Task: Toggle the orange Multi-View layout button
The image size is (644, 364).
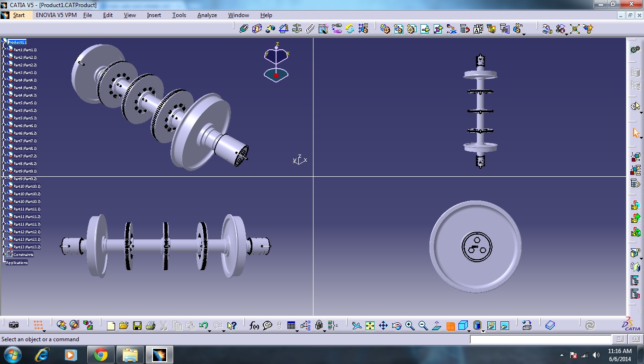Action: coord(450,326)
